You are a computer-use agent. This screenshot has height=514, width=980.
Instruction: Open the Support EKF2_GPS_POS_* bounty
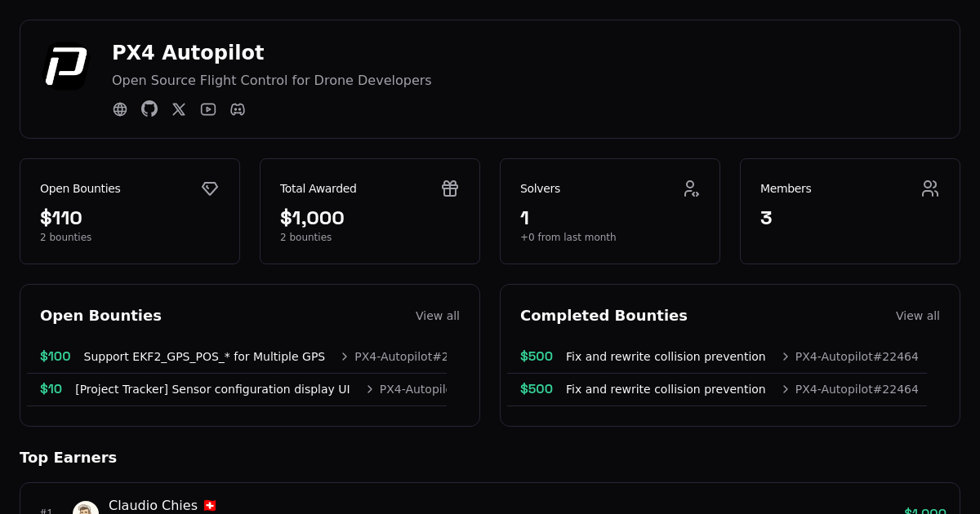pyautogui.click(x=204, y=357)
